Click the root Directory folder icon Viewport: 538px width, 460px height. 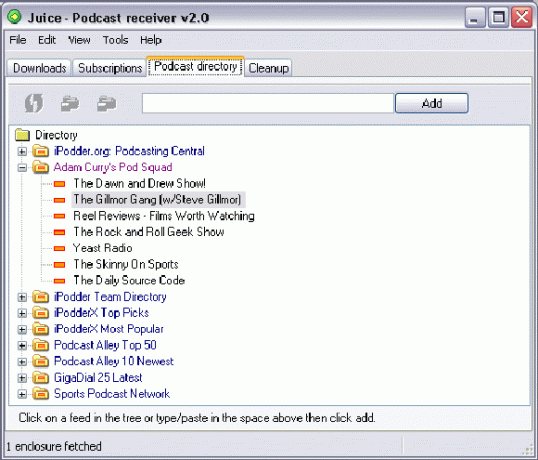point(23,135)
